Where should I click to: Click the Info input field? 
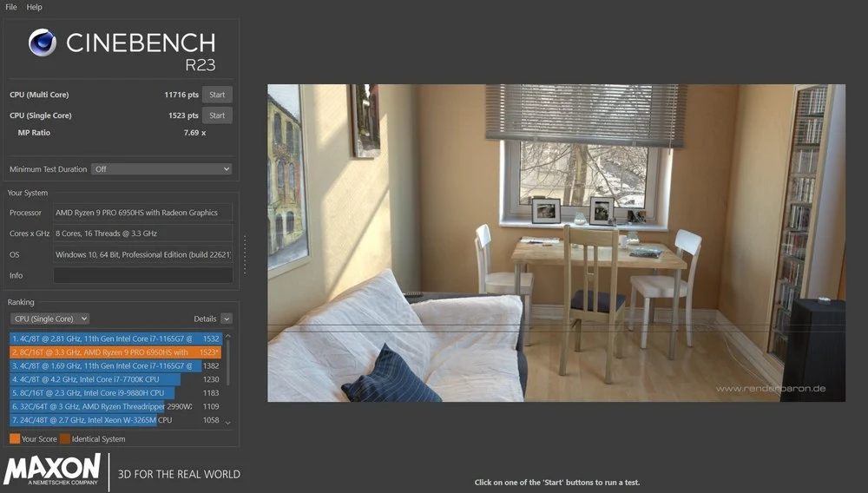click(x=143, y=275)
